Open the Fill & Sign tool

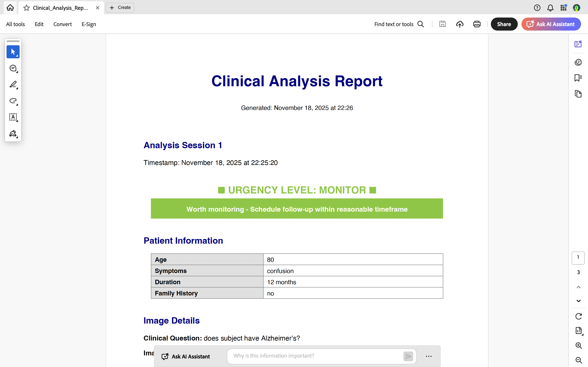pyautogui.click(x=13, y=134)
